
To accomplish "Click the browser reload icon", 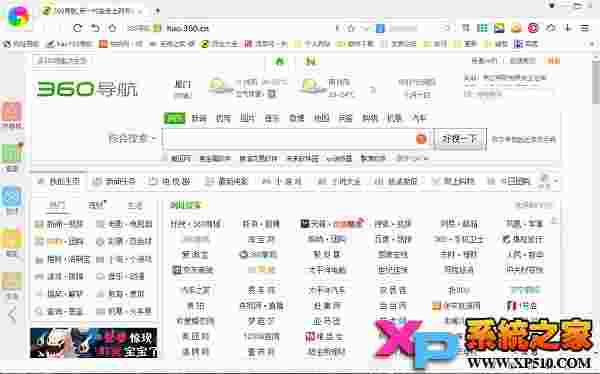I will click(78, 28).
